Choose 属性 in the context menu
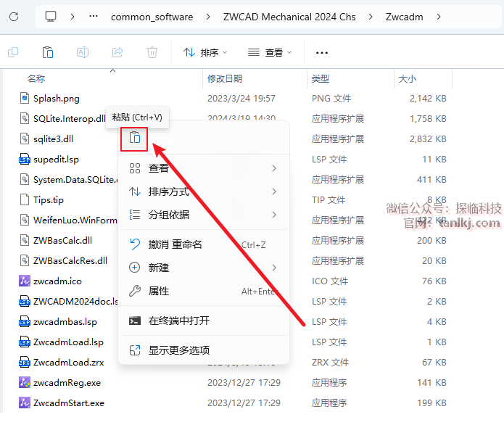The width and height of the screenshot is (504, 425). (204, 291)
